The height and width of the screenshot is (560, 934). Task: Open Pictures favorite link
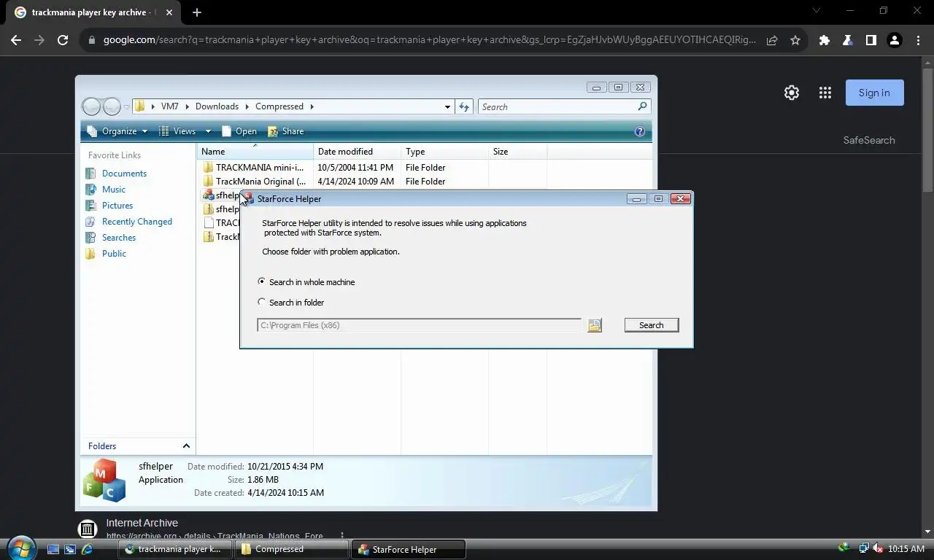[x=117, y=206]
